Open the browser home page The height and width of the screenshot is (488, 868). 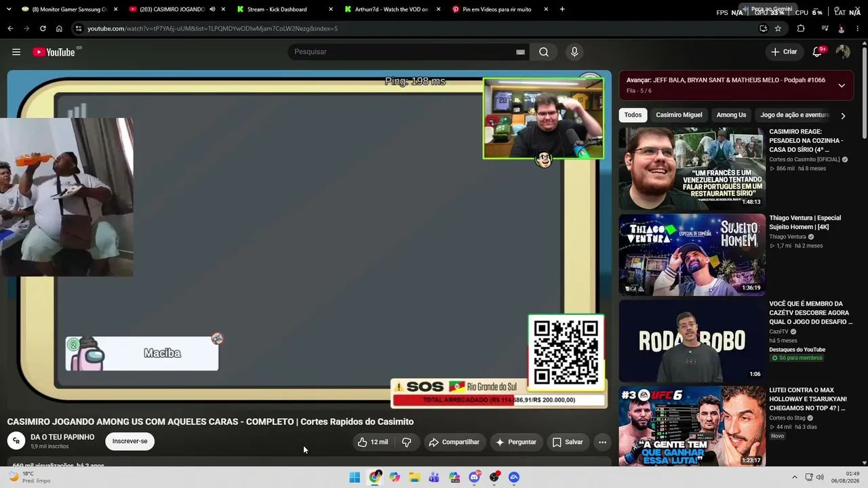click(59, 28)
